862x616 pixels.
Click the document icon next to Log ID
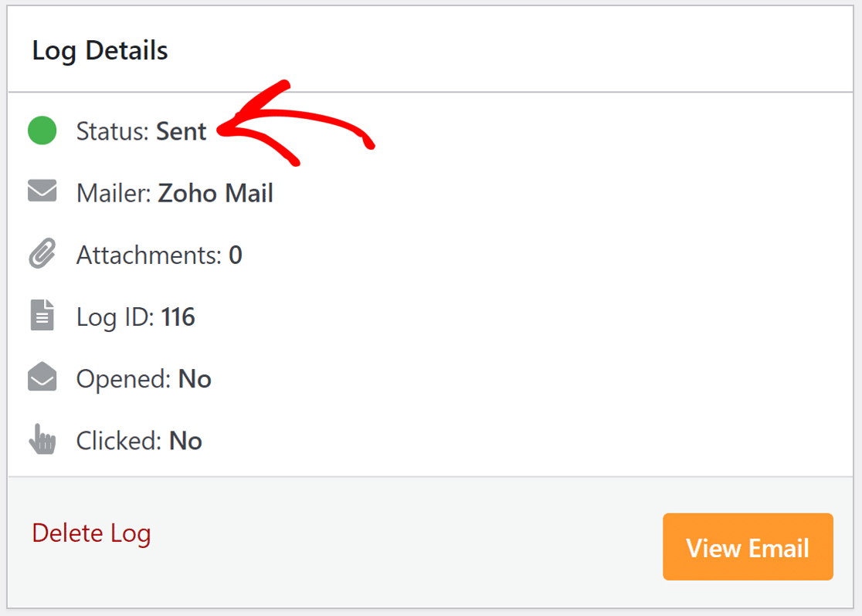click(42, 316)
